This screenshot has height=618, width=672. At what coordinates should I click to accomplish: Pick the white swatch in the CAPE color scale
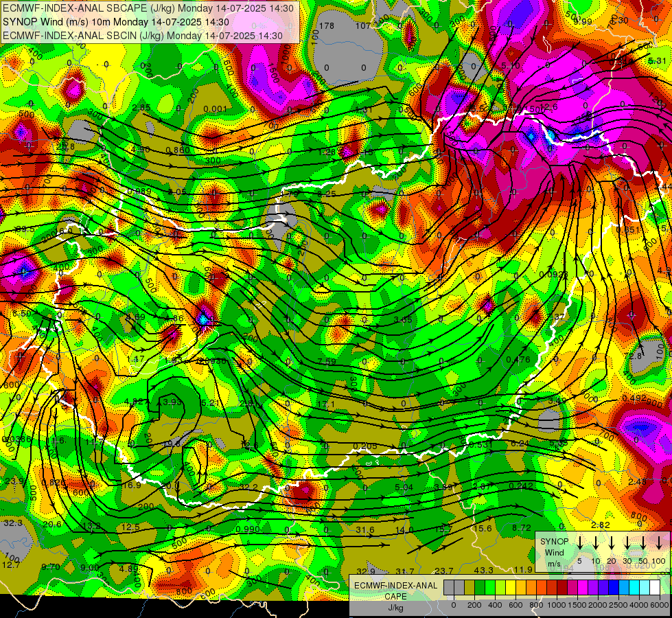pos(654,587)
